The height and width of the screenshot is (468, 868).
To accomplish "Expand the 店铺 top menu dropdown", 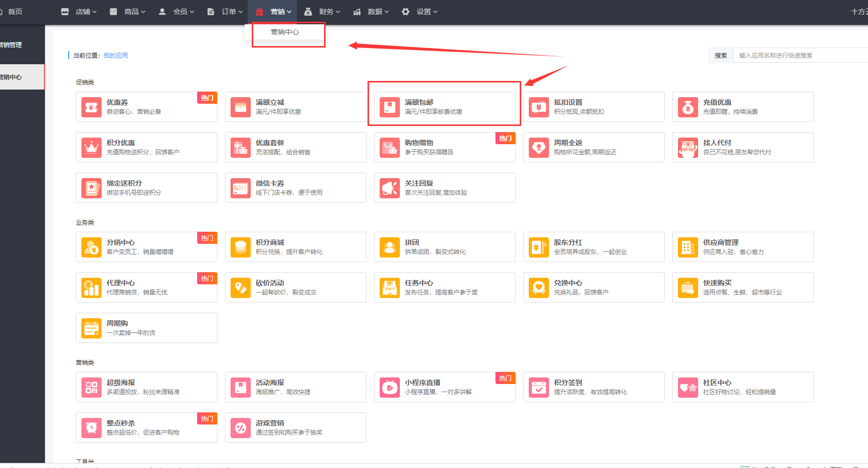I will [x=79, y=12].
